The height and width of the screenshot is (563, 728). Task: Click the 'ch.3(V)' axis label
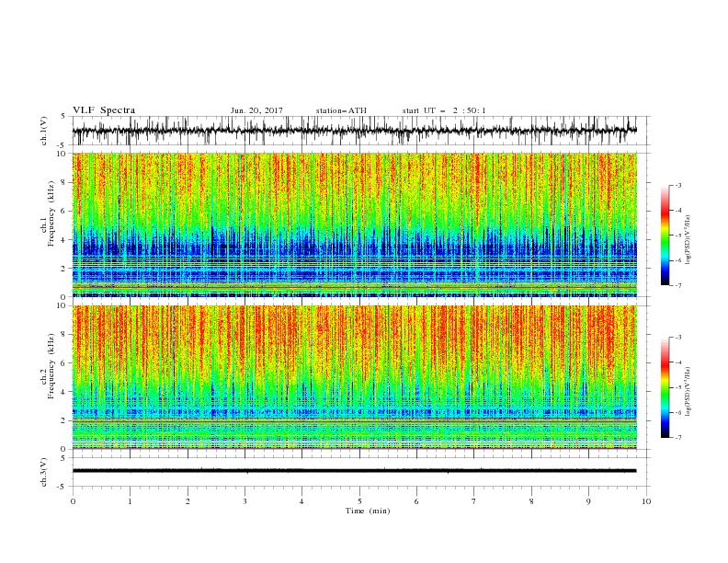[44, 472]
